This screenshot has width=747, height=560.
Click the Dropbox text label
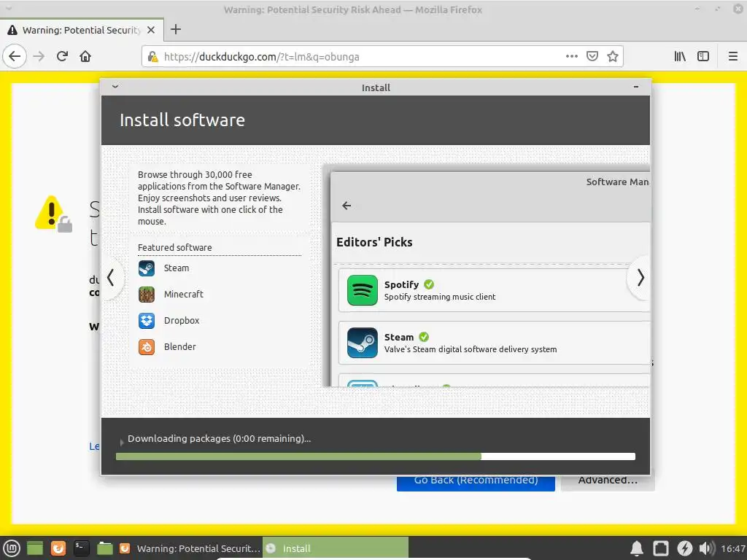182,321
